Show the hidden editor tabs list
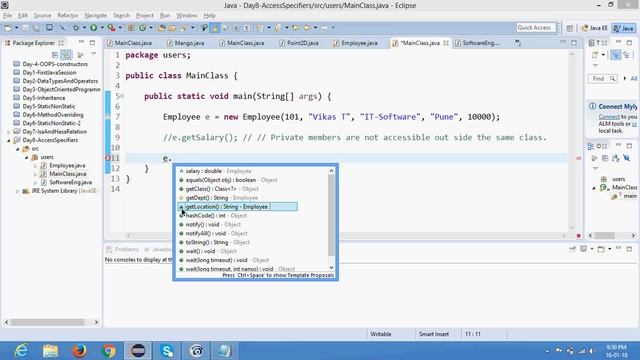The height and width of the screenshot is (360, 640). (x=518, y=43)
